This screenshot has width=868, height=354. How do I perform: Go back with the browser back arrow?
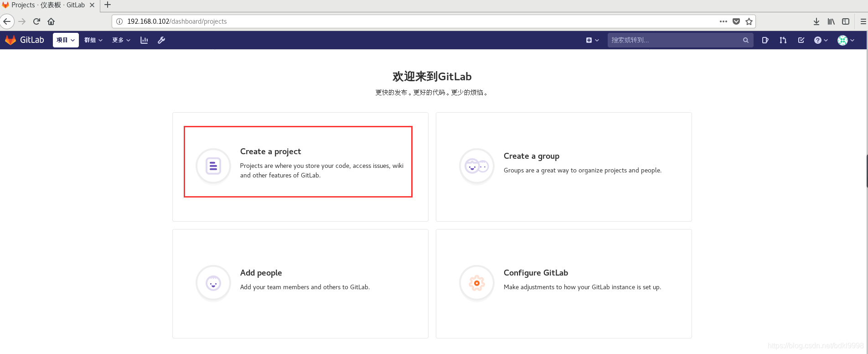(7, 21)
